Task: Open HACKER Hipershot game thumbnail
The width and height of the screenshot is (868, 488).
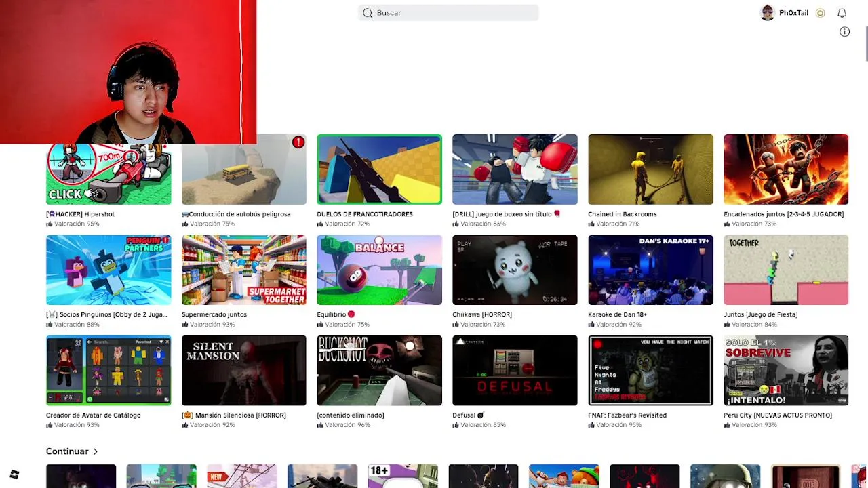Action: (x=108, y=174)
